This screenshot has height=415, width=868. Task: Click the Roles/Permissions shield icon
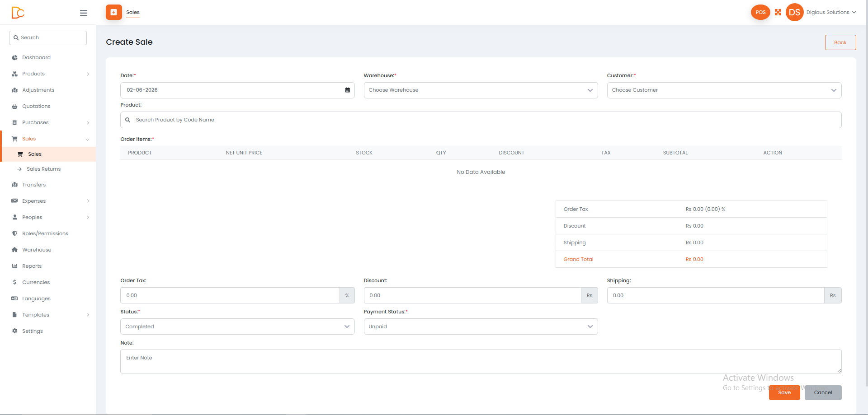click(14, 233)
